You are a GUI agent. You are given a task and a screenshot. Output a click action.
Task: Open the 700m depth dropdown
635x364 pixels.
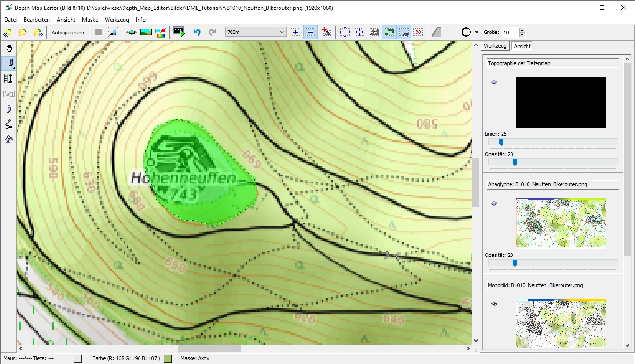click(256, 32)
